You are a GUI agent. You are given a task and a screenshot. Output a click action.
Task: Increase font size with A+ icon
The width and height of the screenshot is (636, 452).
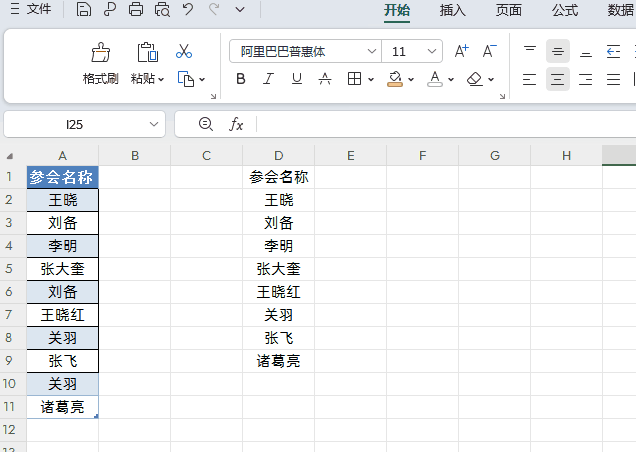(461, 51)
